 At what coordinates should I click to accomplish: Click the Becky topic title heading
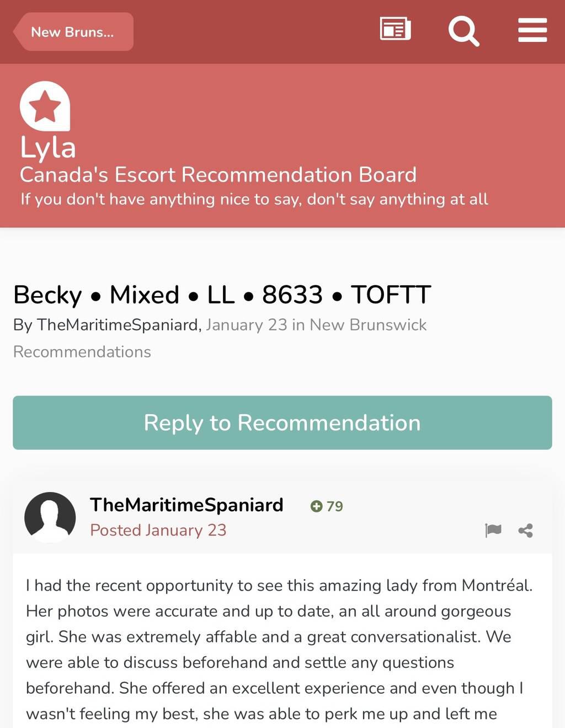(222, 295)
